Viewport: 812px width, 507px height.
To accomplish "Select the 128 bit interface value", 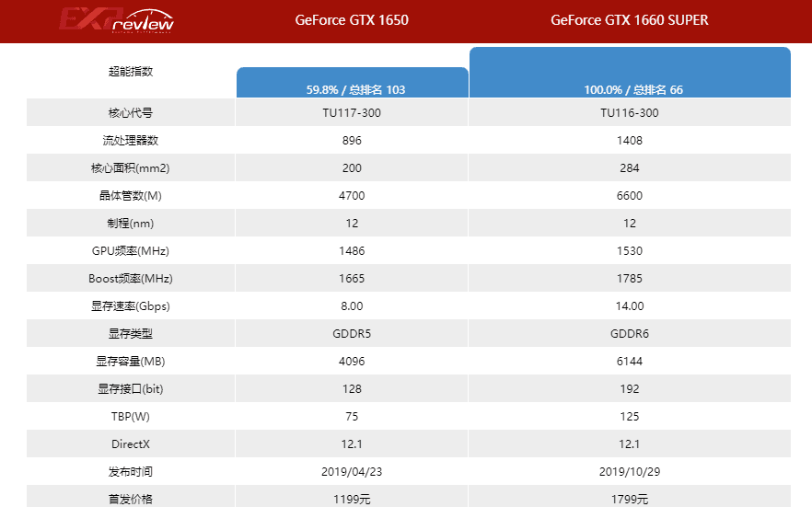I will (352, 389).
